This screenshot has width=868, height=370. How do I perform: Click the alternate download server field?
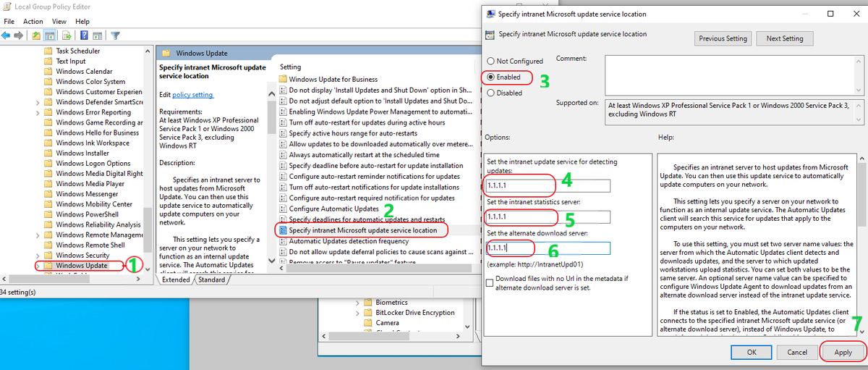[x=548, y=248]
